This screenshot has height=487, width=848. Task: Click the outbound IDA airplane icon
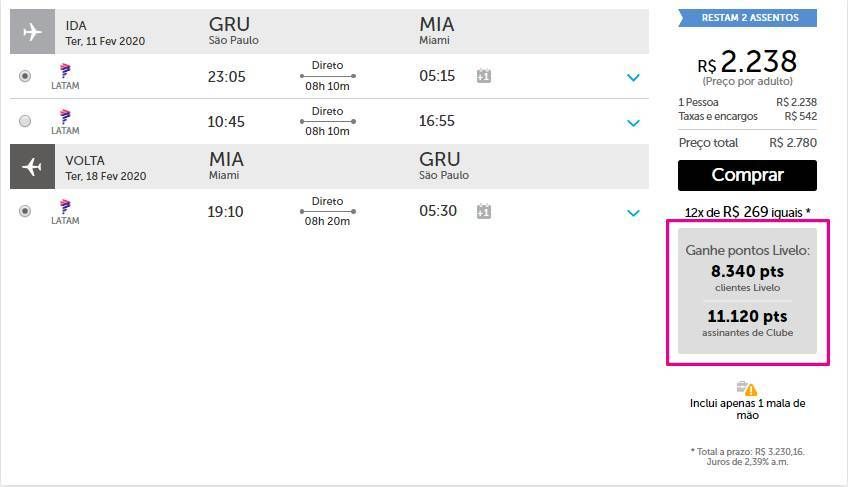[x=32, y=31]
